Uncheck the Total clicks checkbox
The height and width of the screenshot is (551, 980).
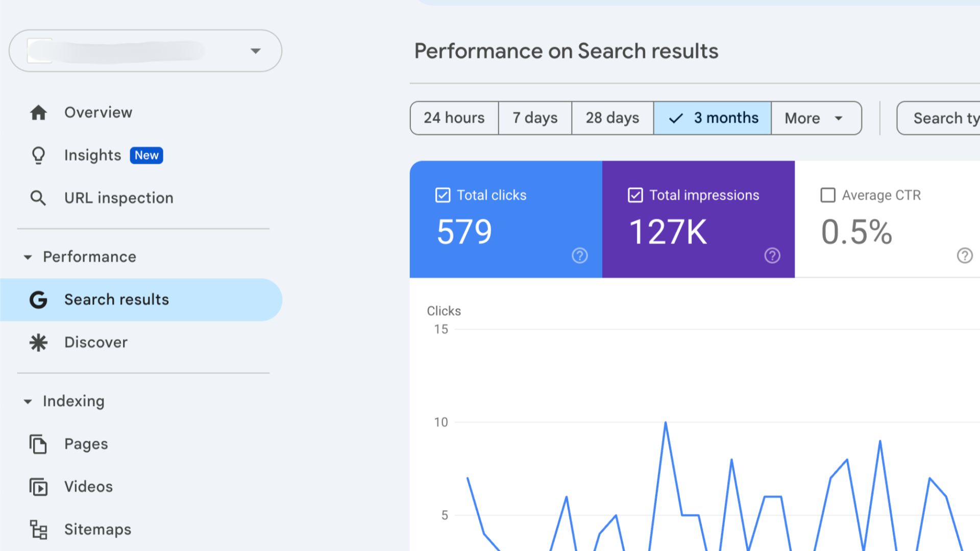443,195
